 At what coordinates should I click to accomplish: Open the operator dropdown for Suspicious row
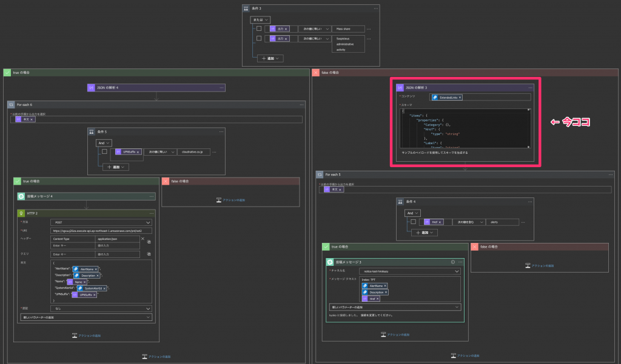[315, 39]
